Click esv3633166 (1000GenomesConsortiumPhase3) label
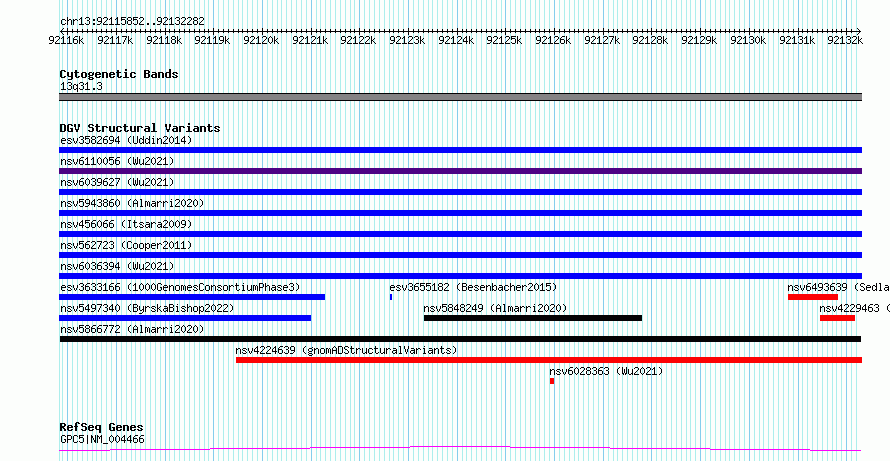 [180, 287]
